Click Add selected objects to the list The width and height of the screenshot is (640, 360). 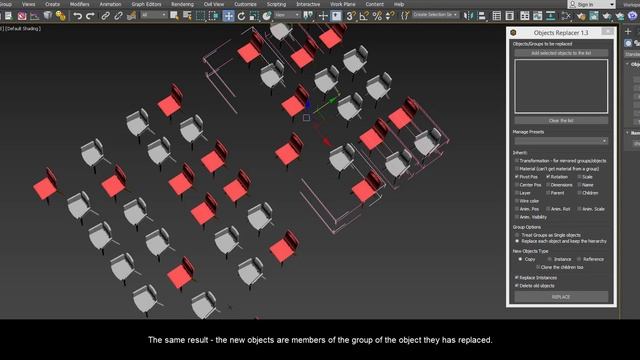561,53
